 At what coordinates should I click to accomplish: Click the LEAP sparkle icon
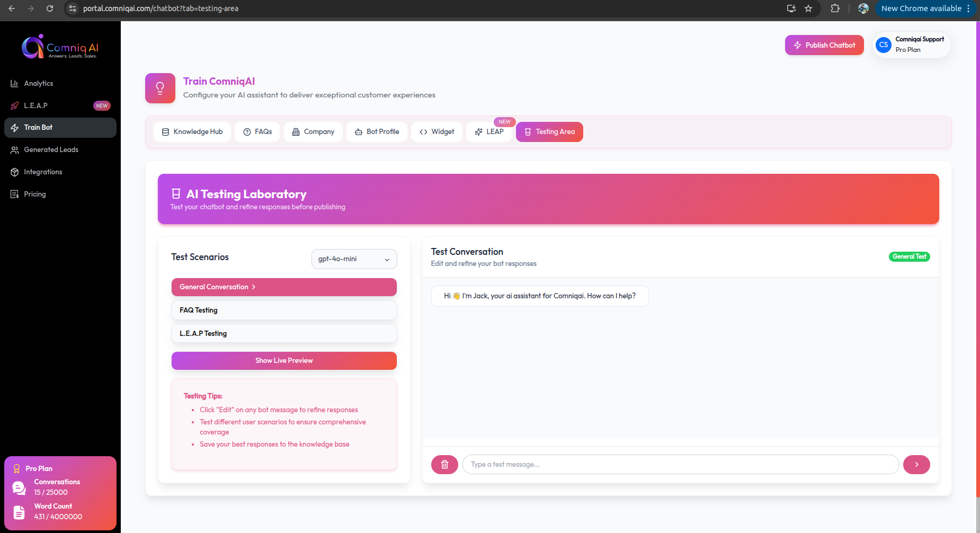click(478, 132)
